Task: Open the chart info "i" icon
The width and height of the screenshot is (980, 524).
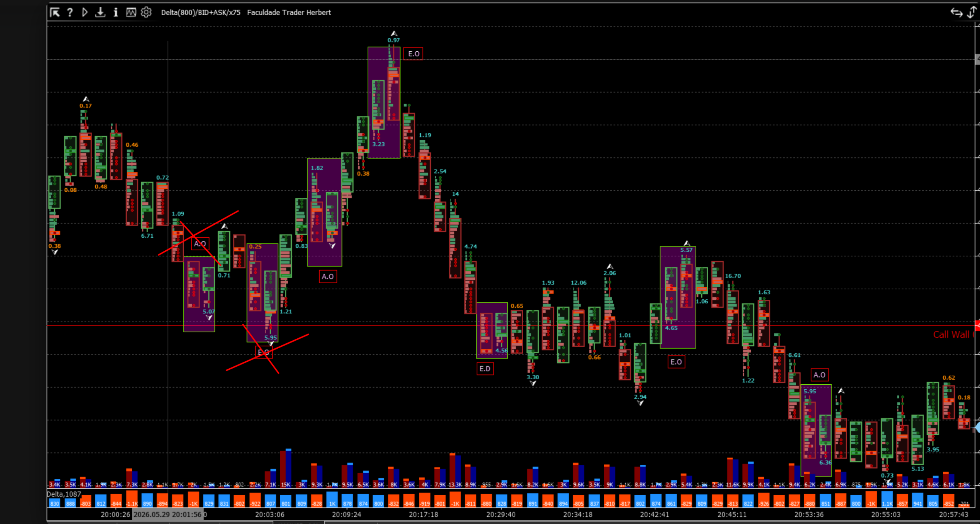Action: coord(116,13)
